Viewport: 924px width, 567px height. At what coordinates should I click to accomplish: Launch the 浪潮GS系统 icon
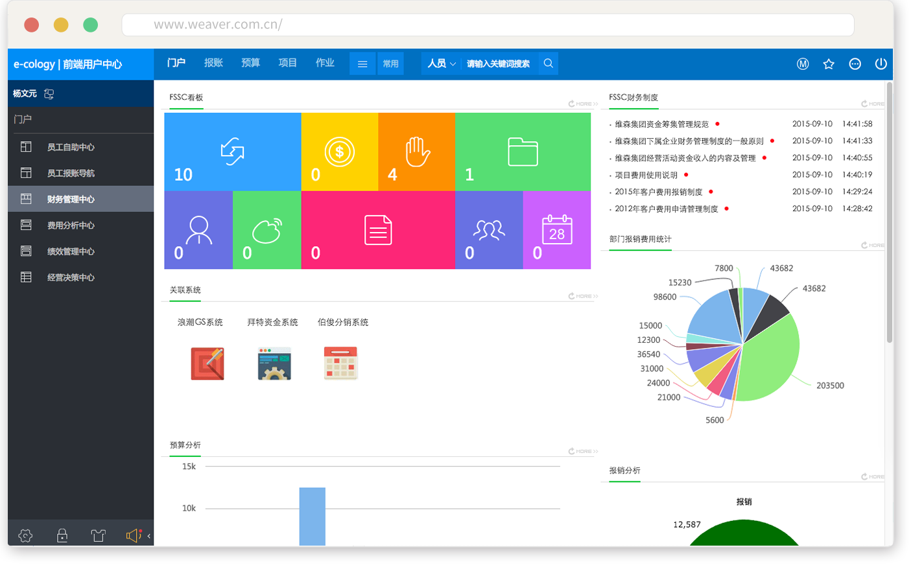[x=207, y=364]
